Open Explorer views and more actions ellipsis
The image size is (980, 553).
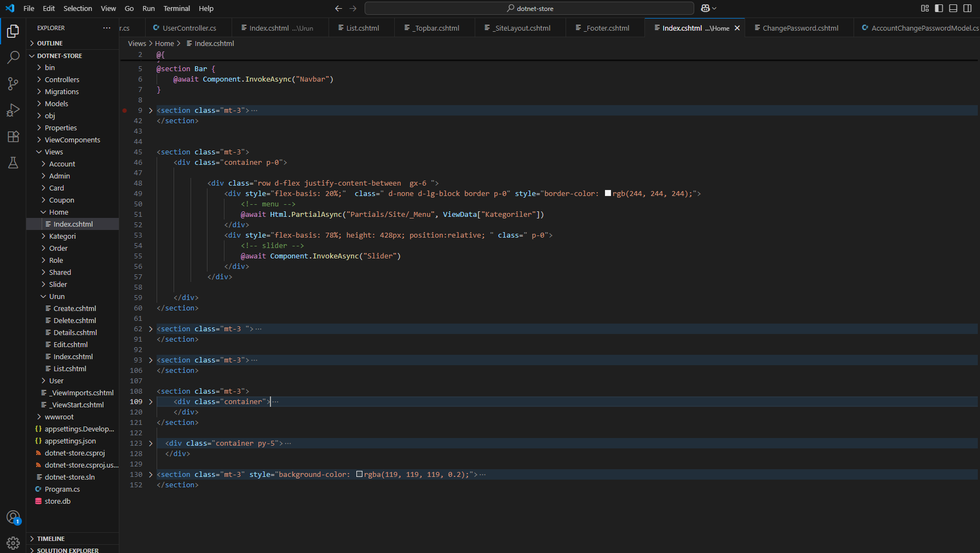pyautogui.click(x=107, y=28)
